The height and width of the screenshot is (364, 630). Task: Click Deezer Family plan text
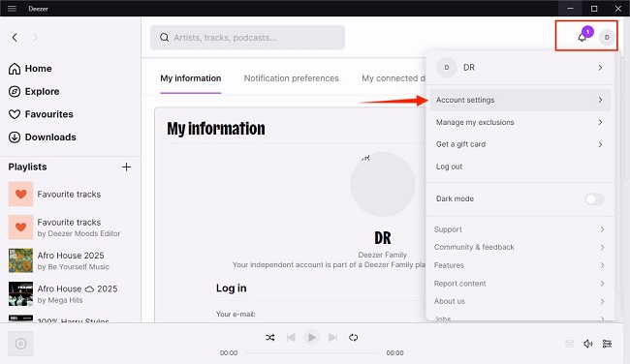coord(383,255)
